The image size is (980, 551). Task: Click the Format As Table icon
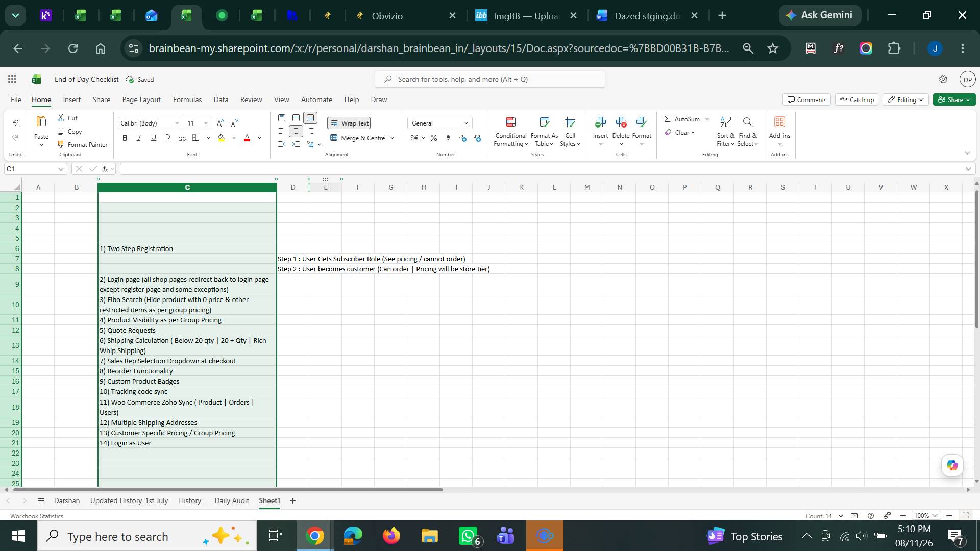544,122
